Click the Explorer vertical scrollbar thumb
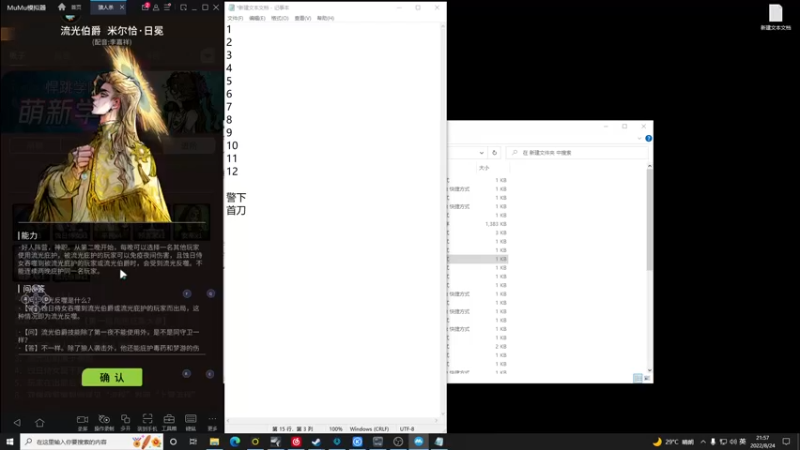This screenshot has height=450, width=800. pyautogui.click(x=649, y=219)
